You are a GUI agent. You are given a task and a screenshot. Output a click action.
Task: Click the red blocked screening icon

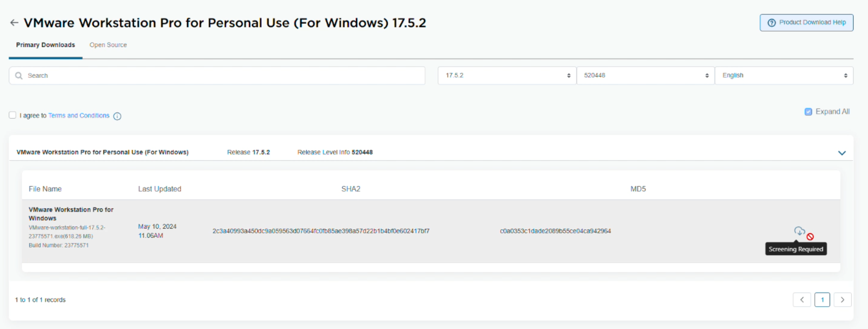click(x=810, y=237)
